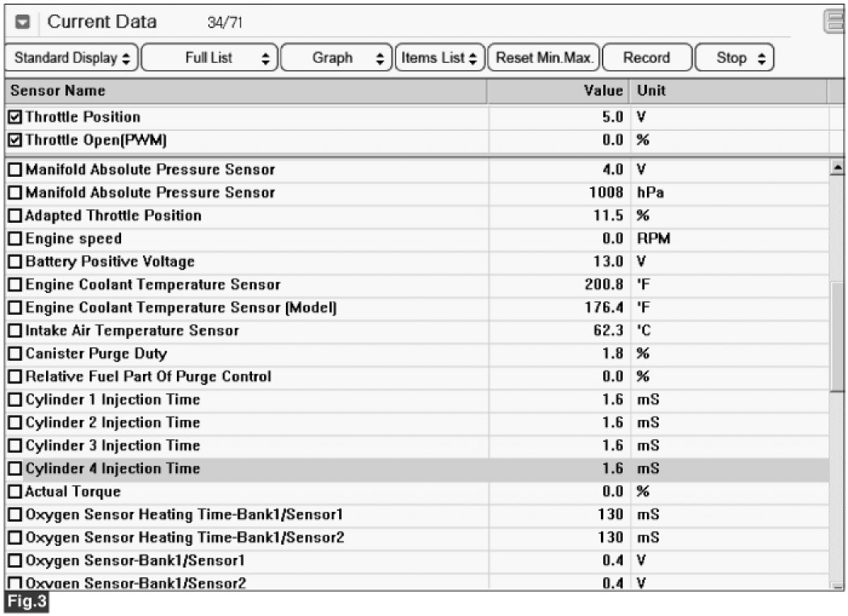Expand the Graph dropdown
848x616 pixels.
[337, 58]
